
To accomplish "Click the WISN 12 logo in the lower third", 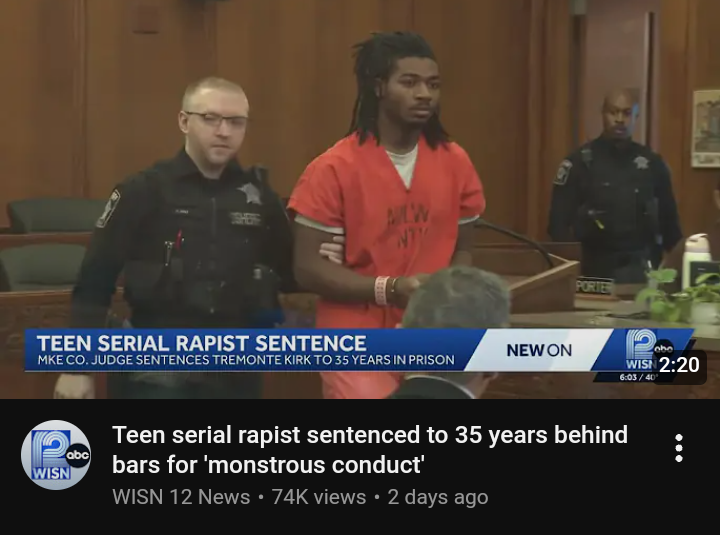I will 641,350.
